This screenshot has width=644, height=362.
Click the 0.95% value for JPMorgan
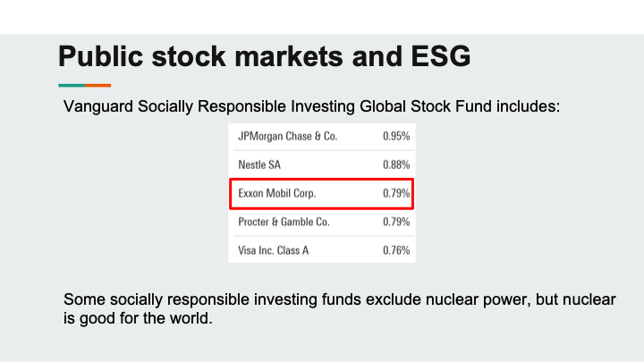[x=396, y=136]
